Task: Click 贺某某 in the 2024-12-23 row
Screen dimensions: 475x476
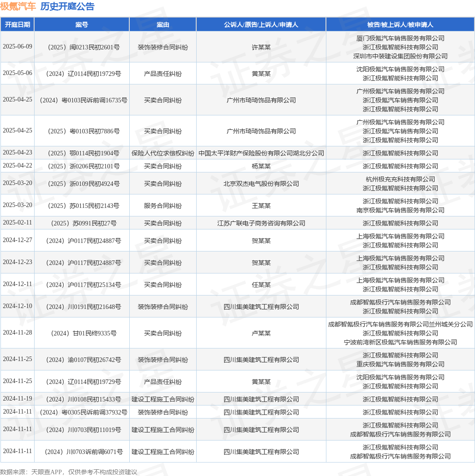Action: (261, 263)
